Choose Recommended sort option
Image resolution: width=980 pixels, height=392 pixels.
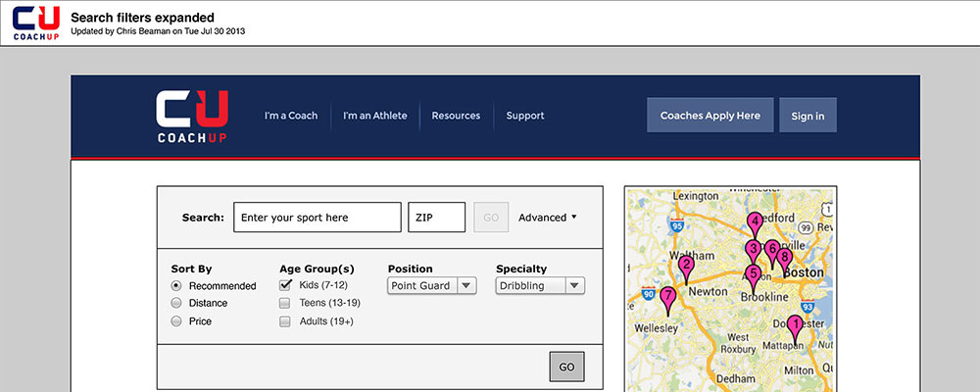pos(176,286)
